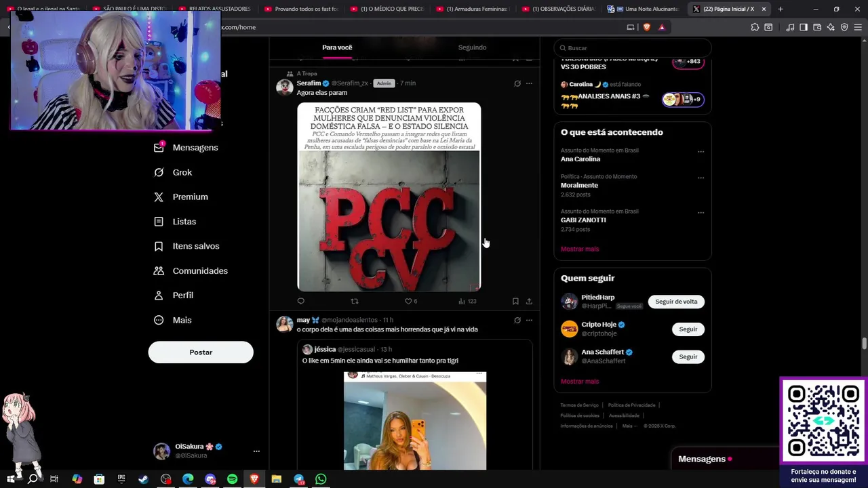Open Epic Games Launcher from taskbar
The image size is (868, 488).
pyautogui.click(x=121, y=479)
